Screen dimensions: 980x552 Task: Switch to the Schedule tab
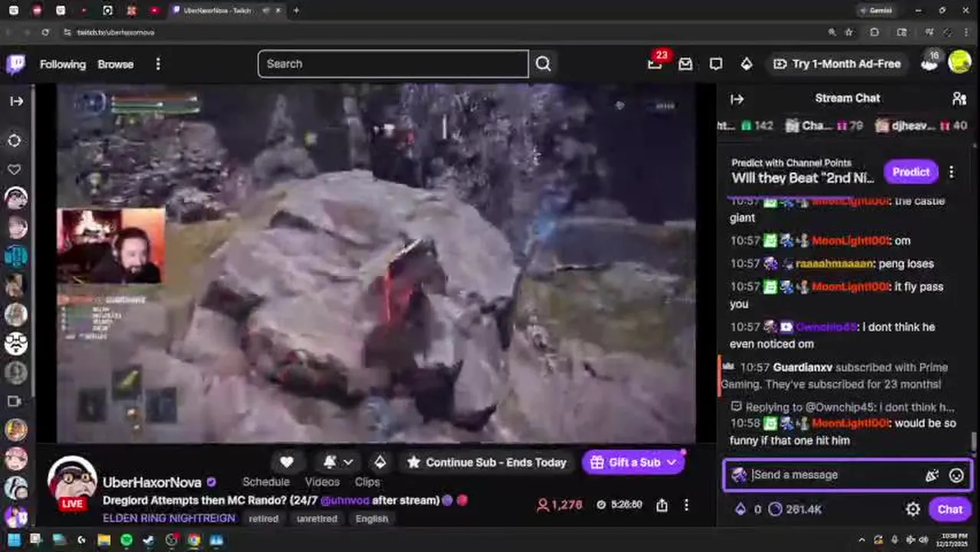click(266, 482)
